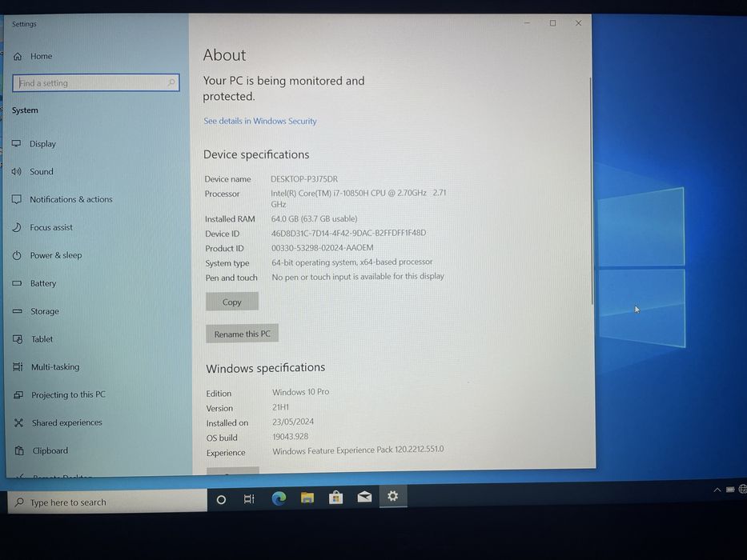Copy the device specifications
747x560 pixels.
tap(232, 302)
